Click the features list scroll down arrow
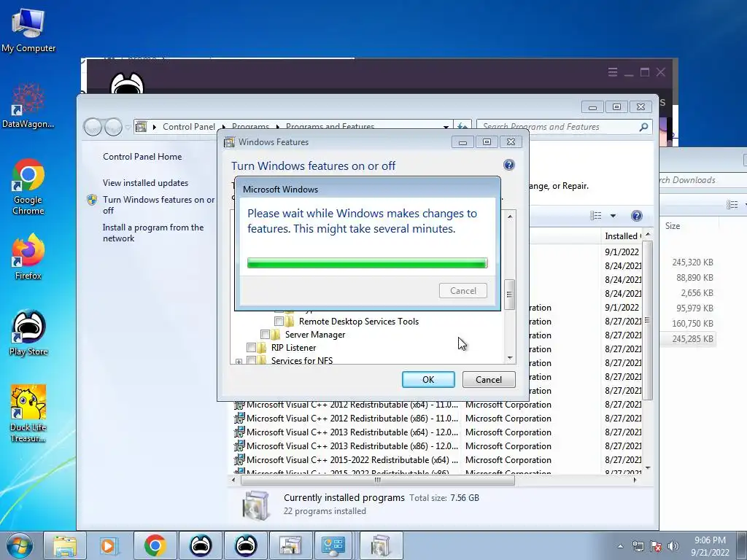This screenshot has width=747, height=560. [x=510, y=357]
